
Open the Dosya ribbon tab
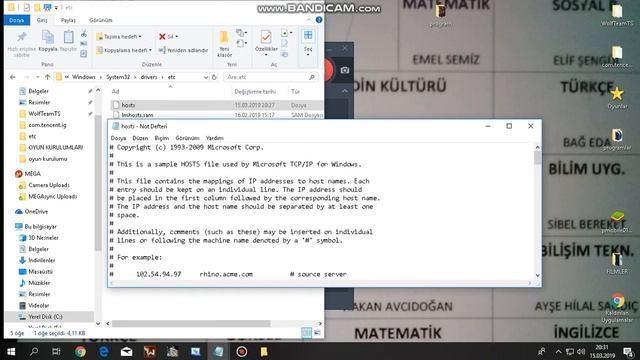pos(17,20)
